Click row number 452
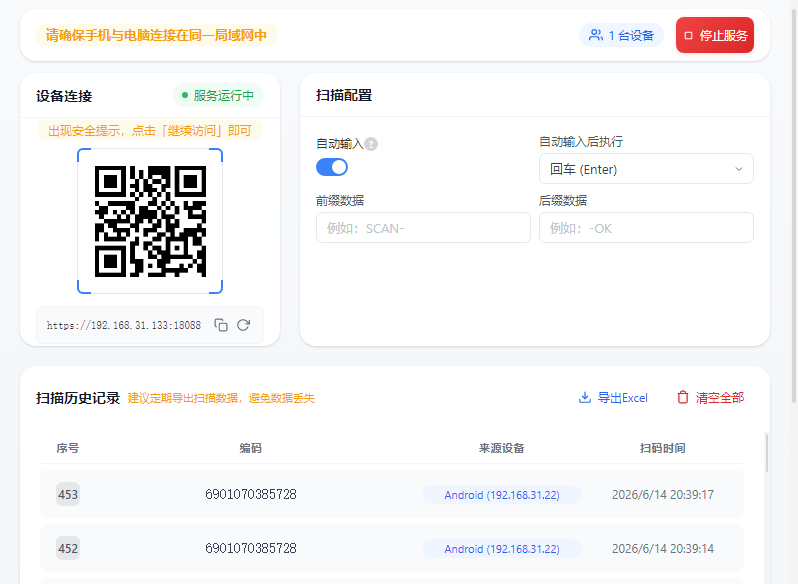798x584 pixels. click(x=68, y=548)
